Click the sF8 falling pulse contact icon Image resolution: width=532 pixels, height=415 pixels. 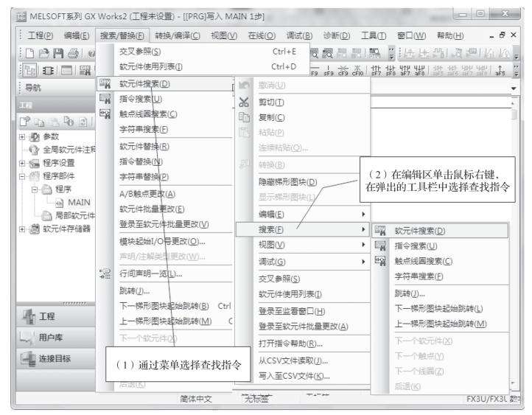pyautogui.click(x=391, y=71)
